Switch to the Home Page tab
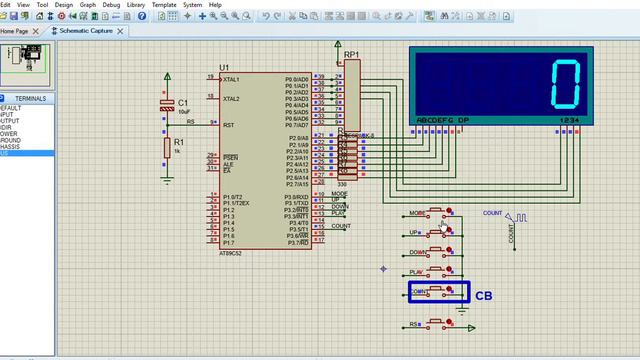 tap(14, 31)
